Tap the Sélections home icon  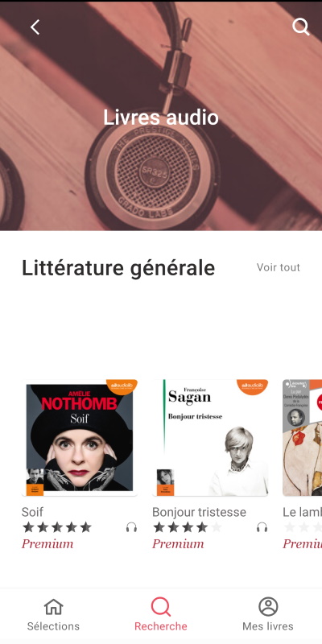[x=53, y=607]
